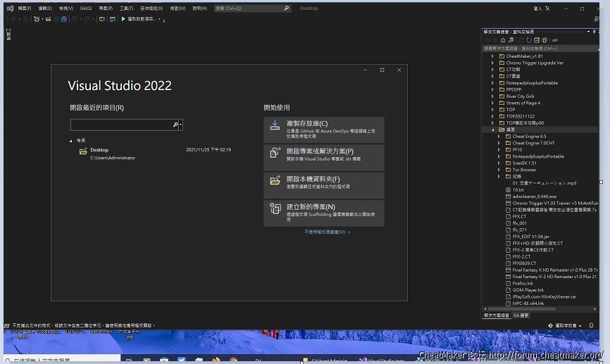Click the 不使用程式碼繼續 link

tap(327, 232)
